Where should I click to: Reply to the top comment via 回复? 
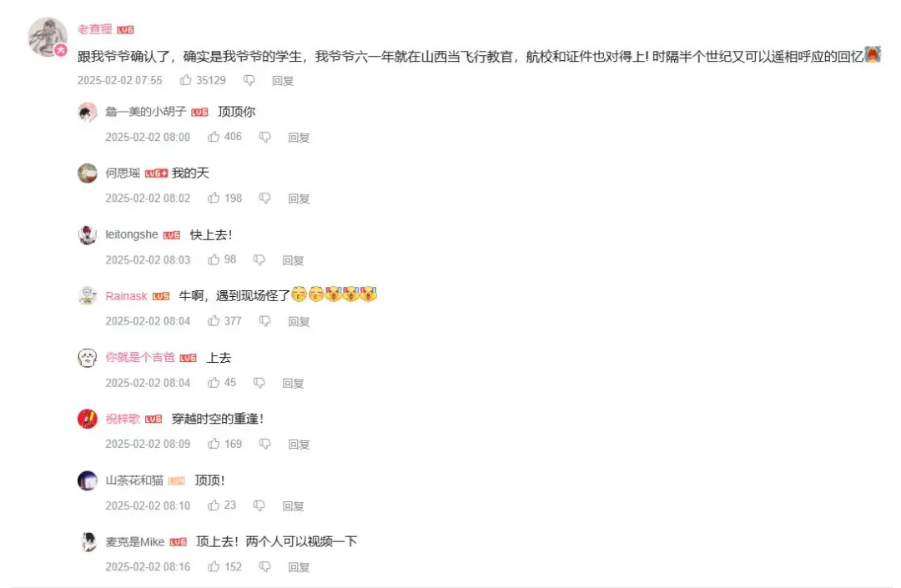[283, 81]
